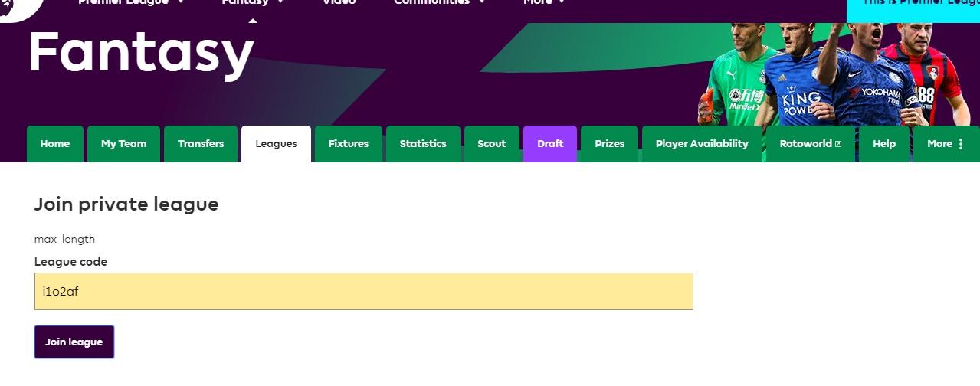Click the Join league button
The image size is (980, 386).
(x=74, y=342)
